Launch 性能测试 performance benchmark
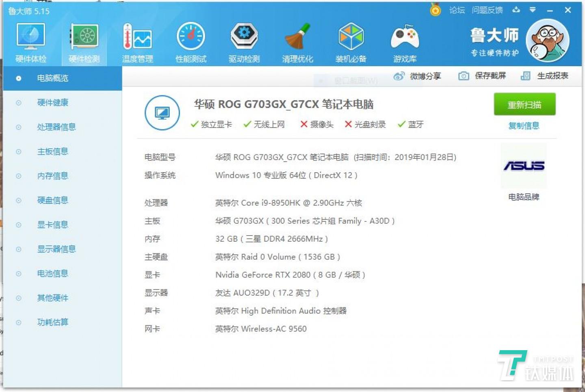The width and height of the screenshot is (585, 392). tap(191, 41)
